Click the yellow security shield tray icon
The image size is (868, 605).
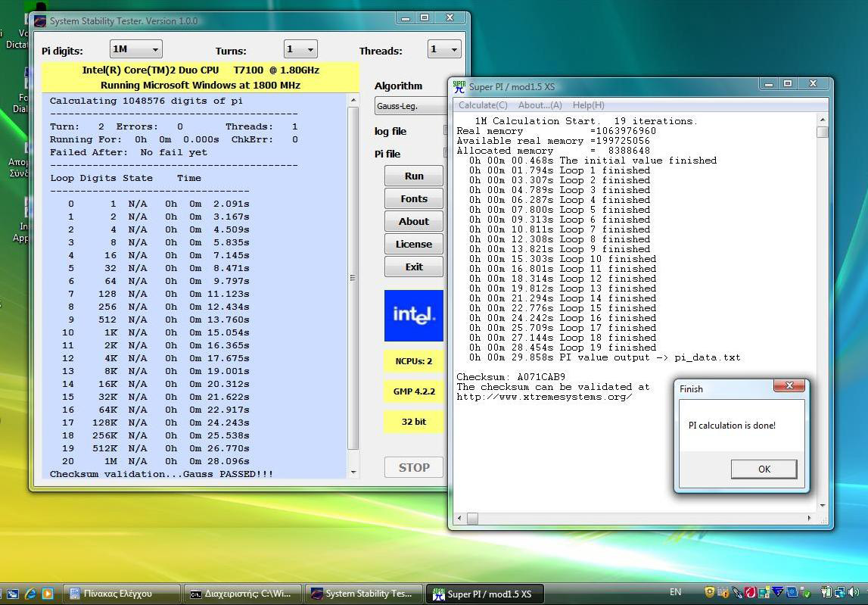[x=710, y=593]
